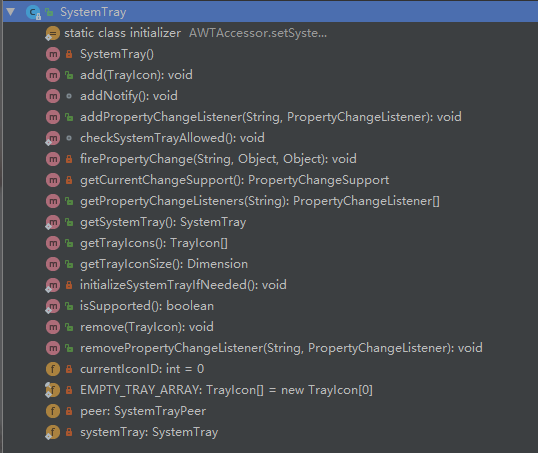Select add(TrayIcon): void method
Viewport: 538px width, 453px height.
point(136,75)
